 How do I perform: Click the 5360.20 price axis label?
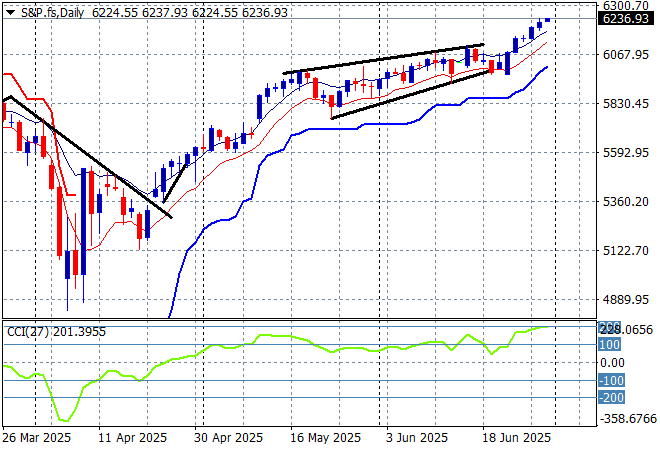coord(625,202)
